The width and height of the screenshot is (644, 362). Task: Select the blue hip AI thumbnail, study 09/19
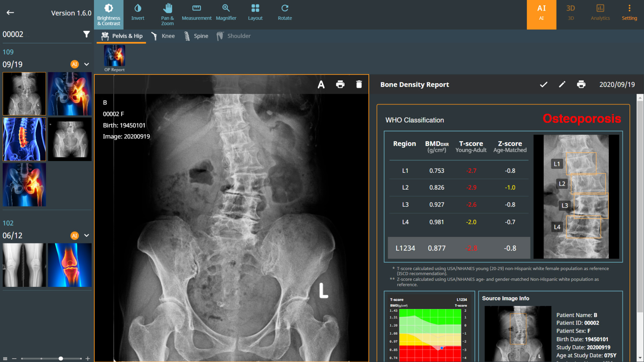pyautogui.click(x=70, y=94)
